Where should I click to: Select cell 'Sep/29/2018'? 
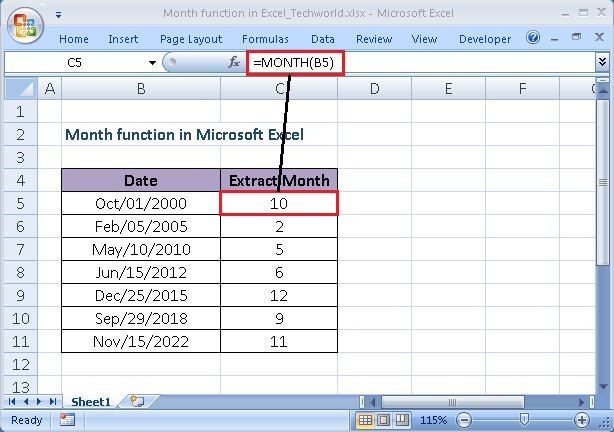[141, 318]
